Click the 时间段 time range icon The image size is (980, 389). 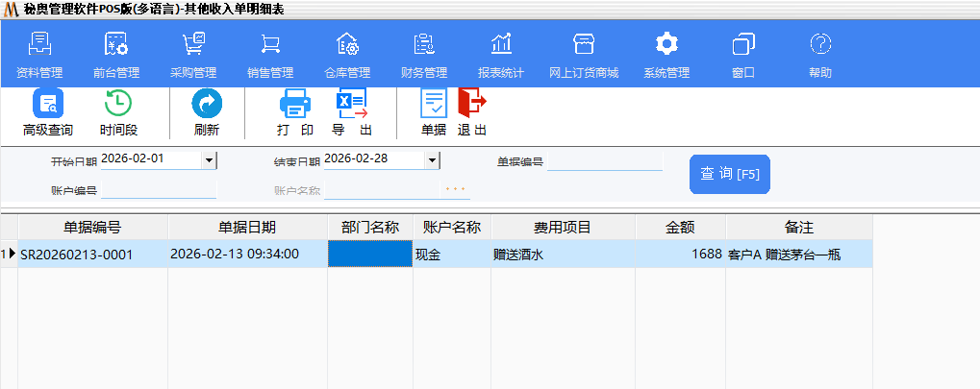(x=117, y=112)
